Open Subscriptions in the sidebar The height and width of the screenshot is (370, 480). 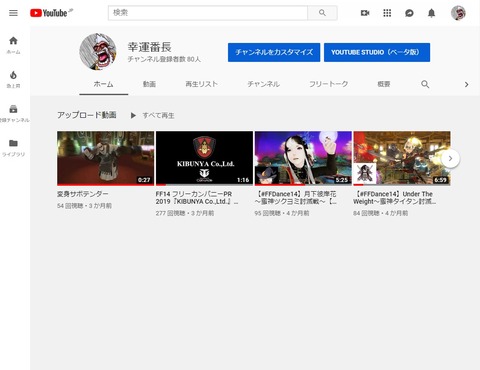13,113
